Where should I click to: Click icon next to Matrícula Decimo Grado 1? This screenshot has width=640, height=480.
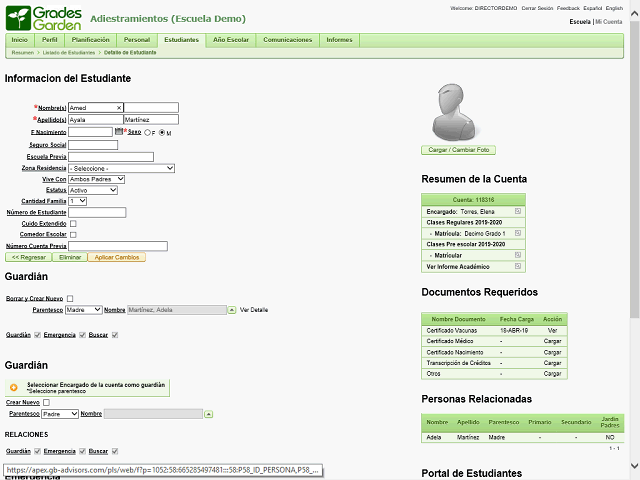[x=517, y=233]
